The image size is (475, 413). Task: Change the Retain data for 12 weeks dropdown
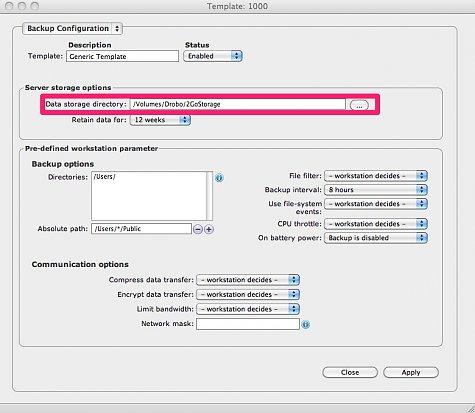click(x=160, y=120)
